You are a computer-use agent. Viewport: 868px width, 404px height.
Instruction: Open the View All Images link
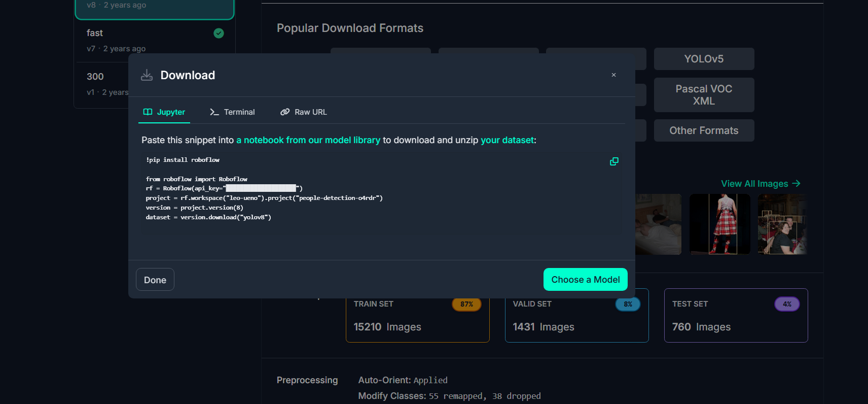tap(761, 184)
